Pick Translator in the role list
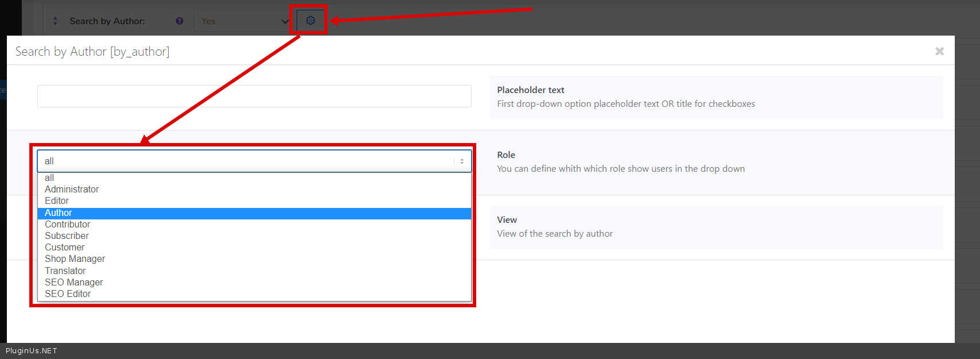The width and height of the screenshot is (980, 359). click(65, 271)
